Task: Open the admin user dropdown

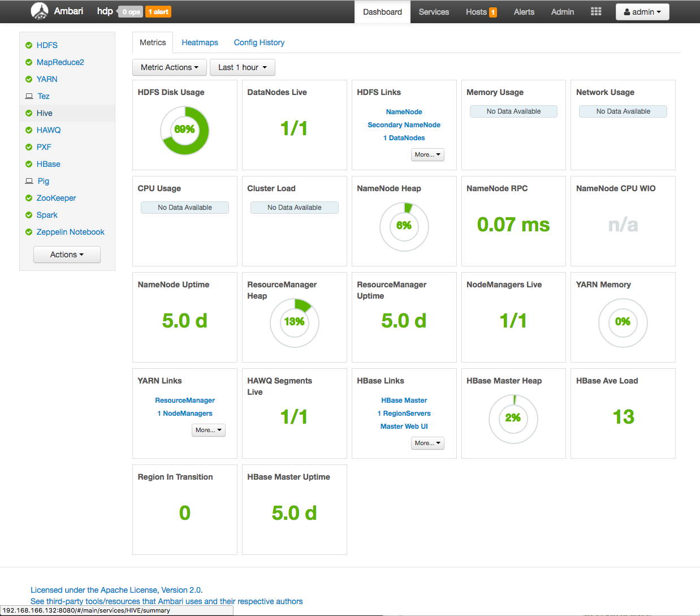Action: pyautogui.click(x=642, y=12)
